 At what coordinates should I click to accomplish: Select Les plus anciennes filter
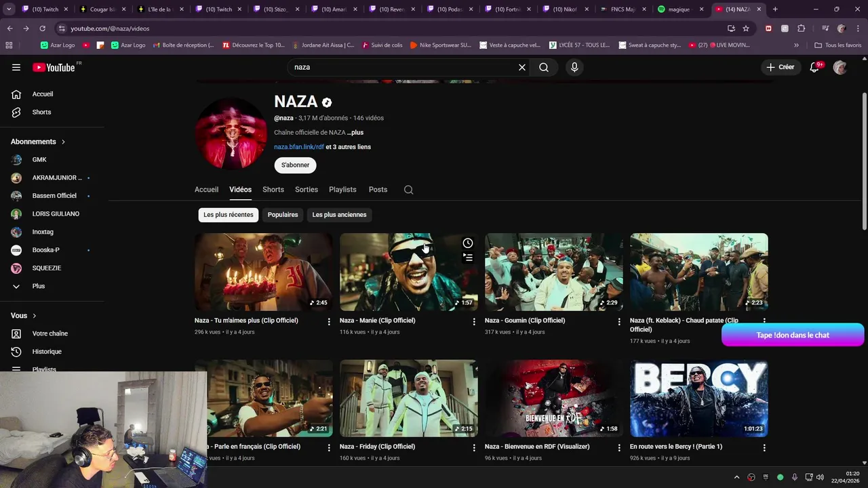coord(339,215)
